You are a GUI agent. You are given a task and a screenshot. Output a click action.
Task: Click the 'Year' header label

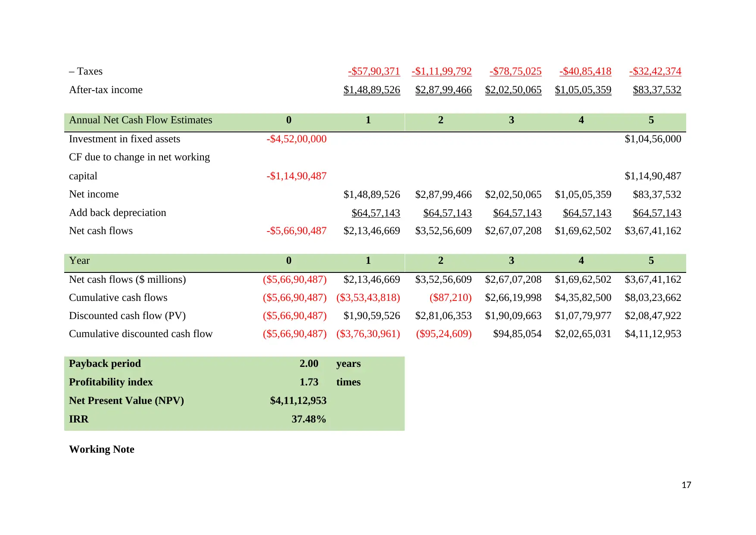tap(79, 260)
